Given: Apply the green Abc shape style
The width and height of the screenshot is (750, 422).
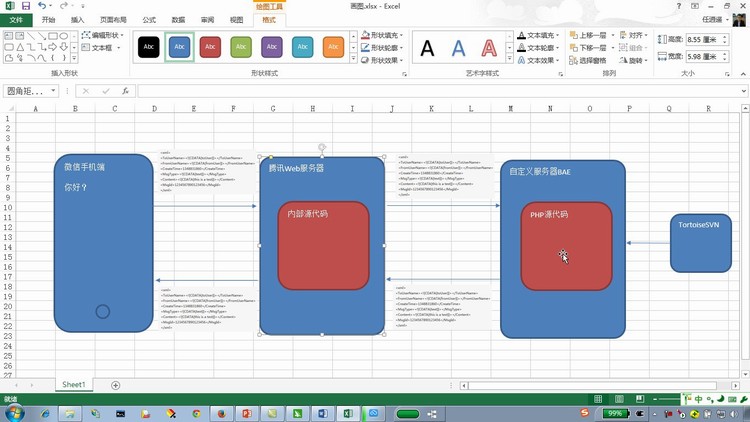Looking at the screenshot, I should [241, 47].
